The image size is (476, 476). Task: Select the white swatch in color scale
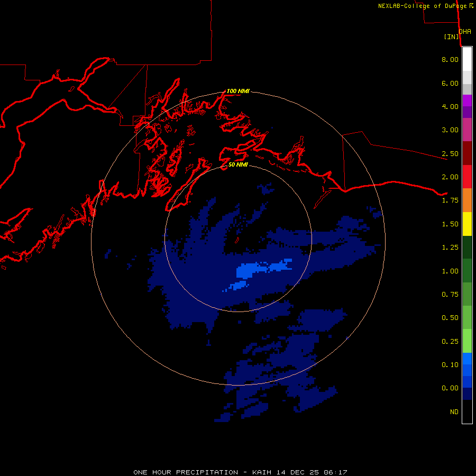467,59
